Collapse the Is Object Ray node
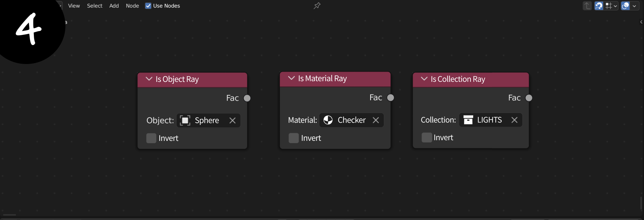Image resolution: width=644 pixels, height=220 pixels. coord(149,79)
